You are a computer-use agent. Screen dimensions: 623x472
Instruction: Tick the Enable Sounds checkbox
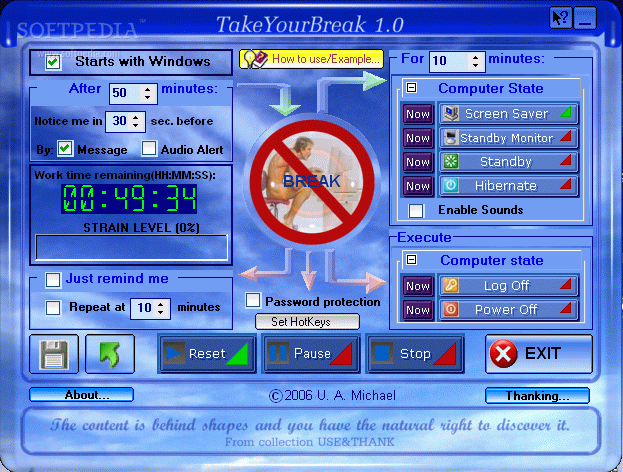point(416,211)
